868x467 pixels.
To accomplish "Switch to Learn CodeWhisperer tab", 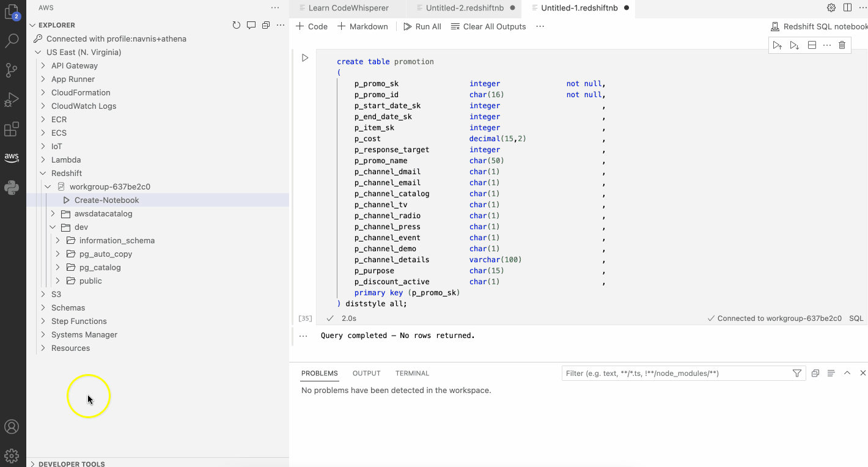I will [x=348, y=8].
